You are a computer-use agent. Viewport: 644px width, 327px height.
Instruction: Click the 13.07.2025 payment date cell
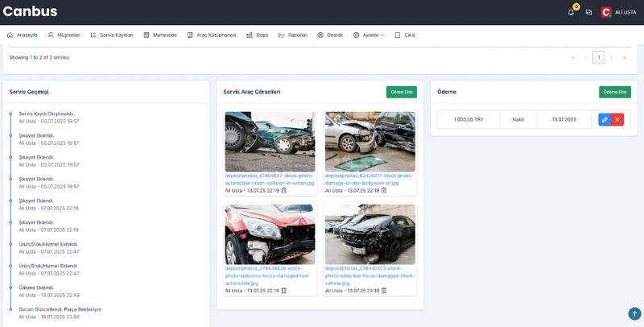pos(564,119)
